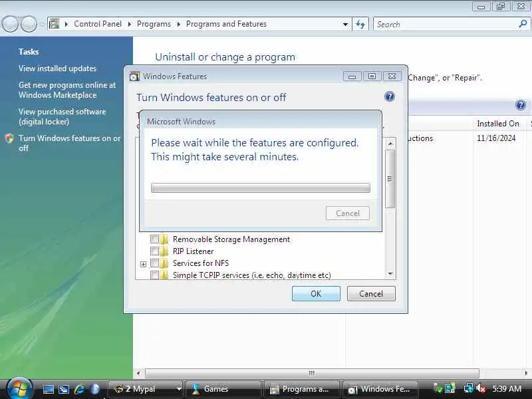Select Simple TCPIP services feature row
The image size is (532, 399).
click(x=251, y=275)
